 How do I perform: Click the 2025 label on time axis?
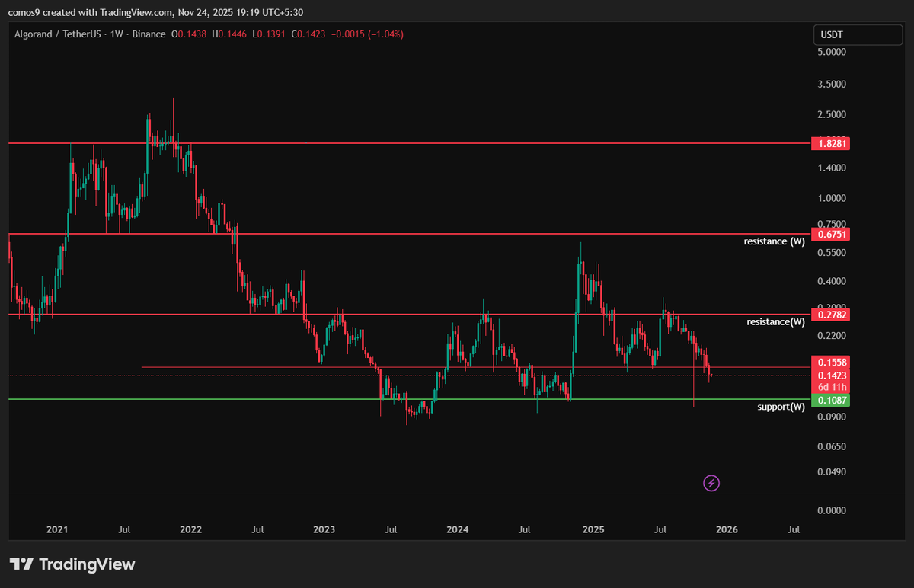593,529
